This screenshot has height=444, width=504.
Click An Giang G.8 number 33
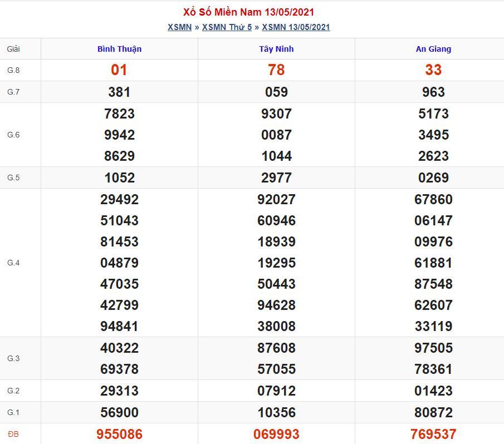433,70
